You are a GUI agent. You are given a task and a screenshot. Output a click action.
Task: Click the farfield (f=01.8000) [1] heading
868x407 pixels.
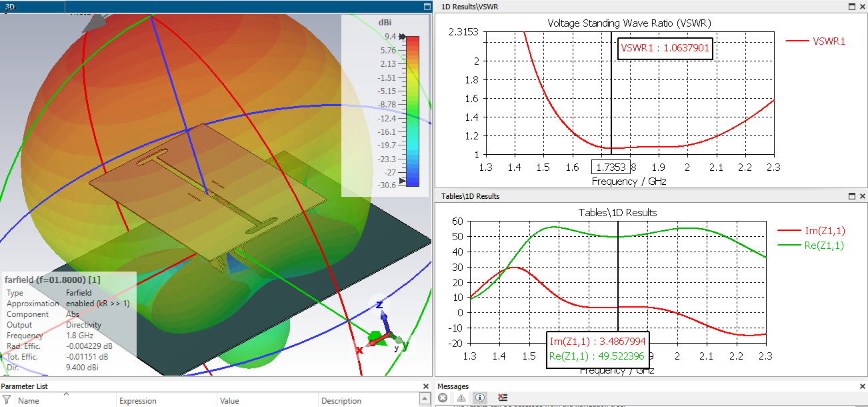pos(53,280)
